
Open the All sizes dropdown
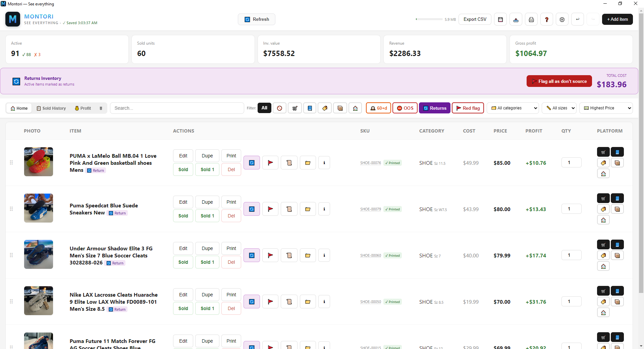(x=559, y=108)
